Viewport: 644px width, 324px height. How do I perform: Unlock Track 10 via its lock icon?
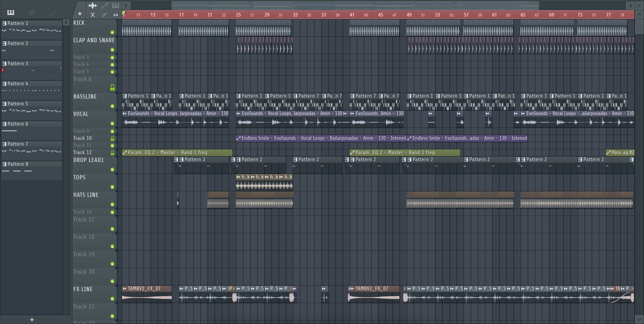tap(112, 138)
